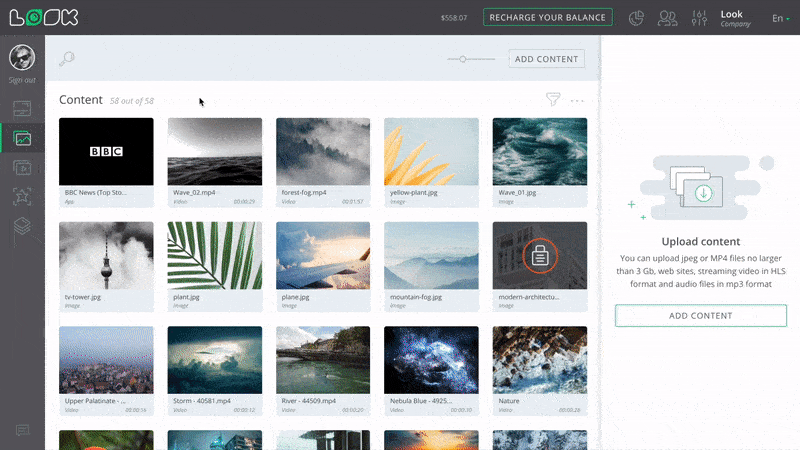
Task: Open the analytics pie chart icon
Action: pyautogui.click(x=636, y=18)
